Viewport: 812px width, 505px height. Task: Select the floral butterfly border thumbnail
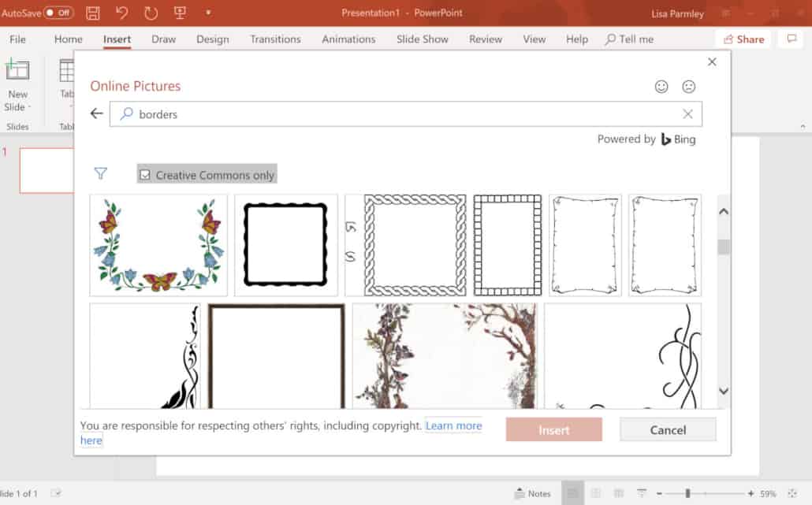[158, 245]
